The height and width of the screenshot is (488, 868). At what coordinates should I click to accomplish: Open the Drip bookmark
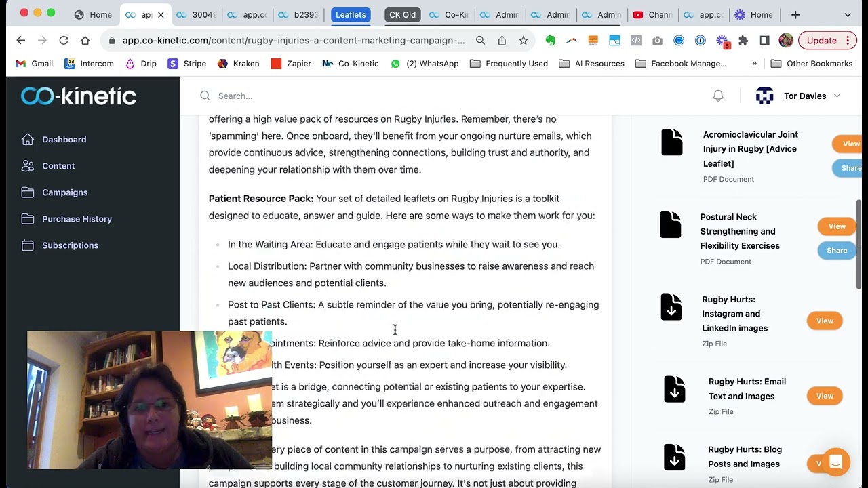(140, 64)
